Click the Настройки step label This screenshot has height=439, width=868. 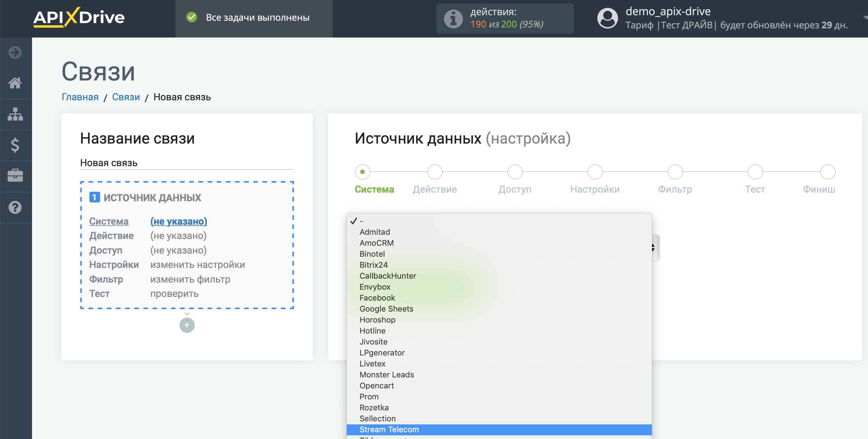[x=595, y=189]
